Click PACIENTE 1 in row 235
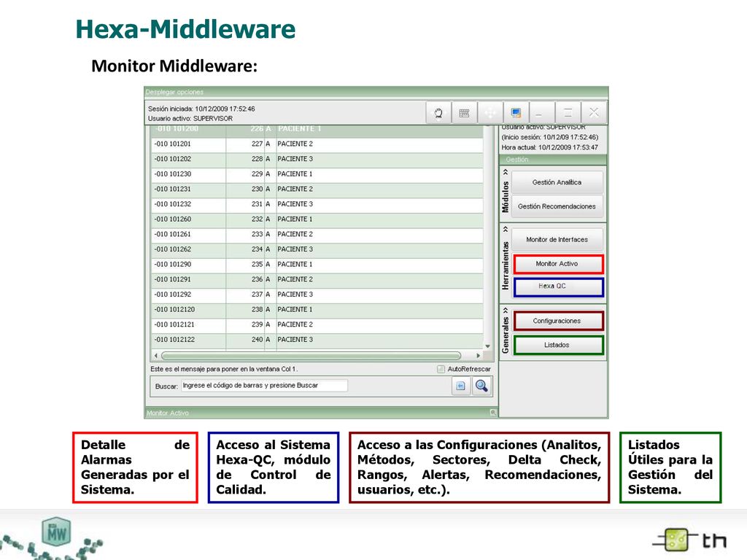747x560 pixels. coord(295,264)
